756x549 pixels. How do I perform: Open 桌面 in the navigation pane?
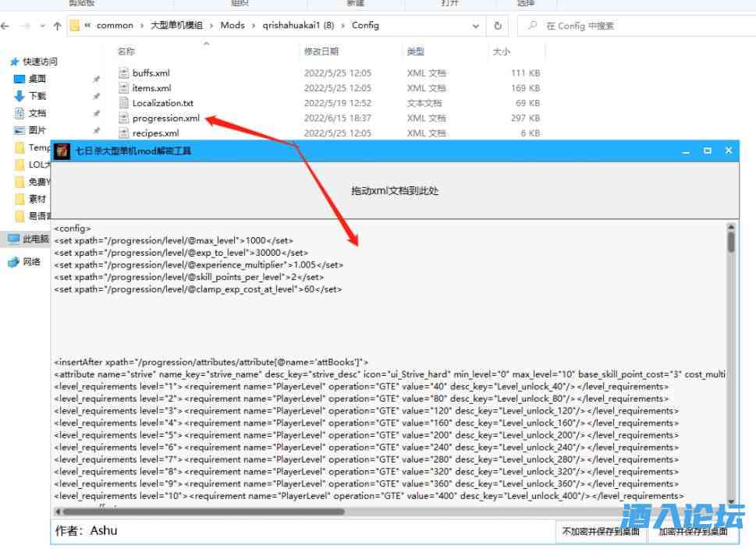coord(37,79)
